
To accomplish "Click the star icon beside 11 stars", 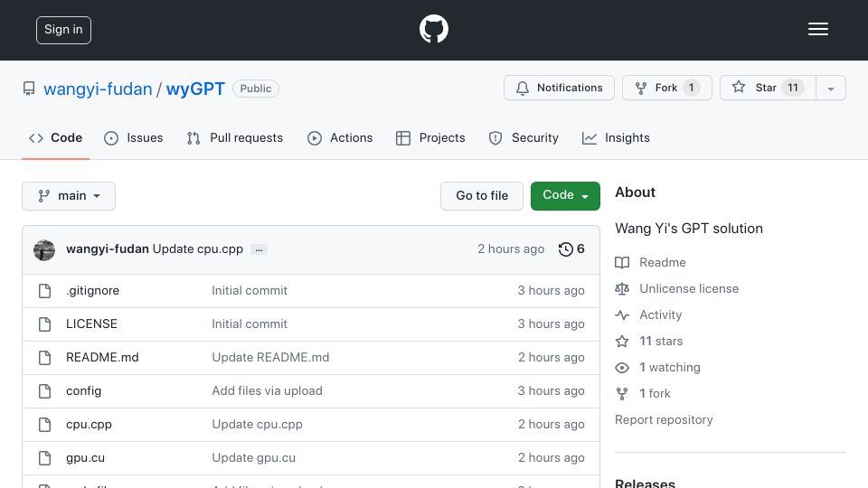I will tap(622, 341).
